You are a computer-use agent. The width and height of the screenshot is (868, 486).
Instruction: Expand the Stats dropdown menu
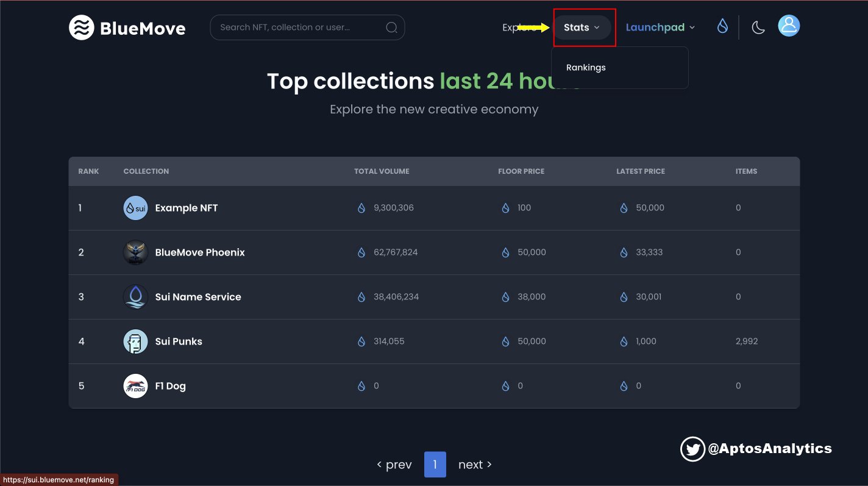point(581,27)
